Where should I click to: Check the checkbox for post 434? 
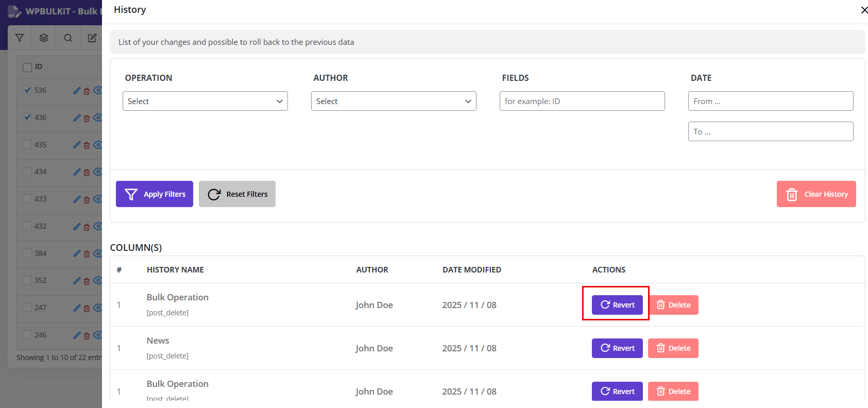pos(27,172)
